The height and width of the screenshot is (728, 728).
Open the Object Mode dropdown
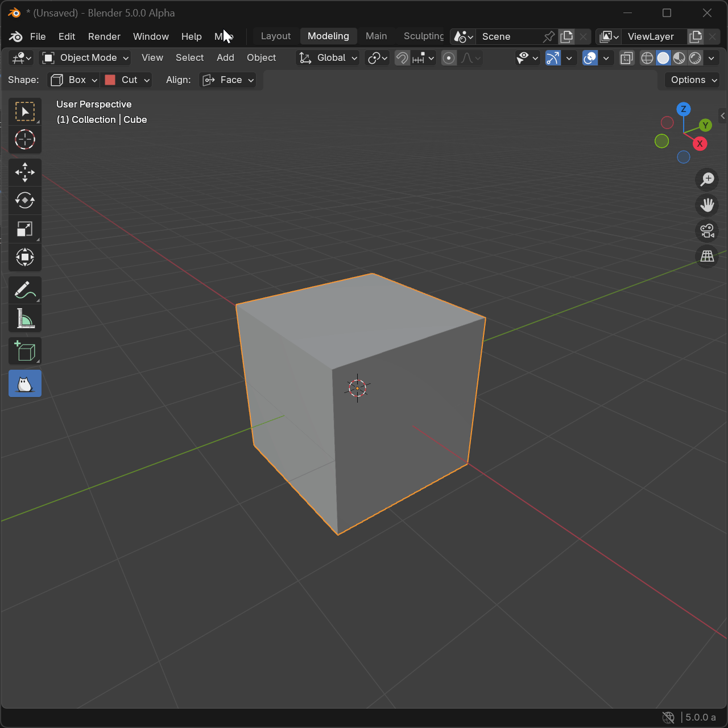pyautogui.click(x=86, y=58)
